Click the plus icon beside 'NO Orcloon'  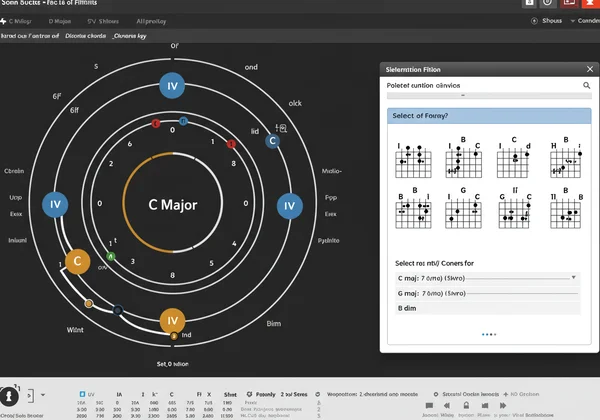(505, 394)
